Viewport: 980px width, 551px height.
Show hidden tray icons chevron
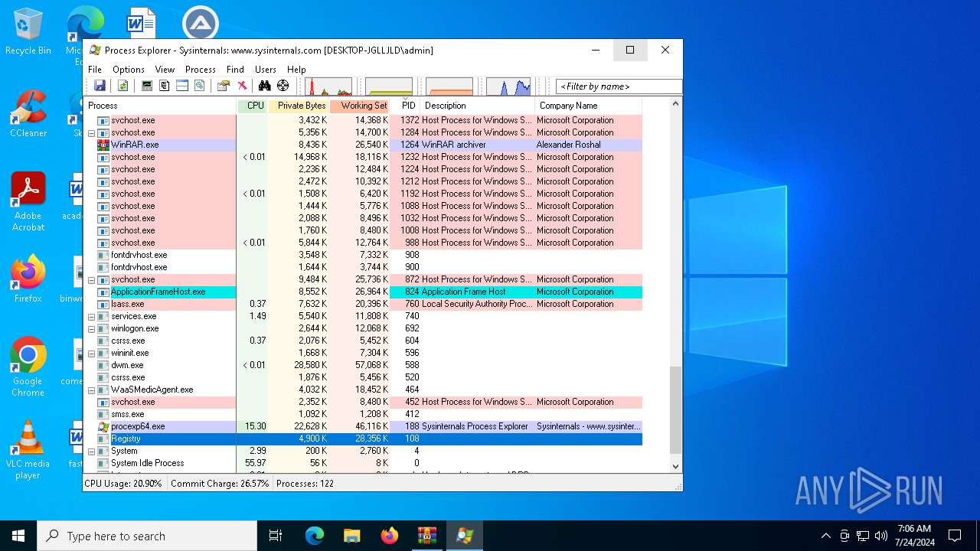pyautogui.click(x=825, y=536)
